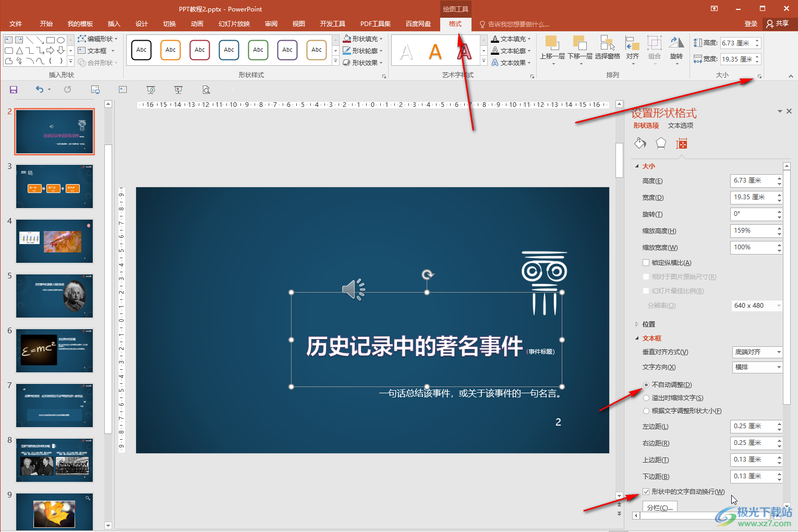Expand the shape styles gallery
The image size is (798, 532).
[335, 62]
